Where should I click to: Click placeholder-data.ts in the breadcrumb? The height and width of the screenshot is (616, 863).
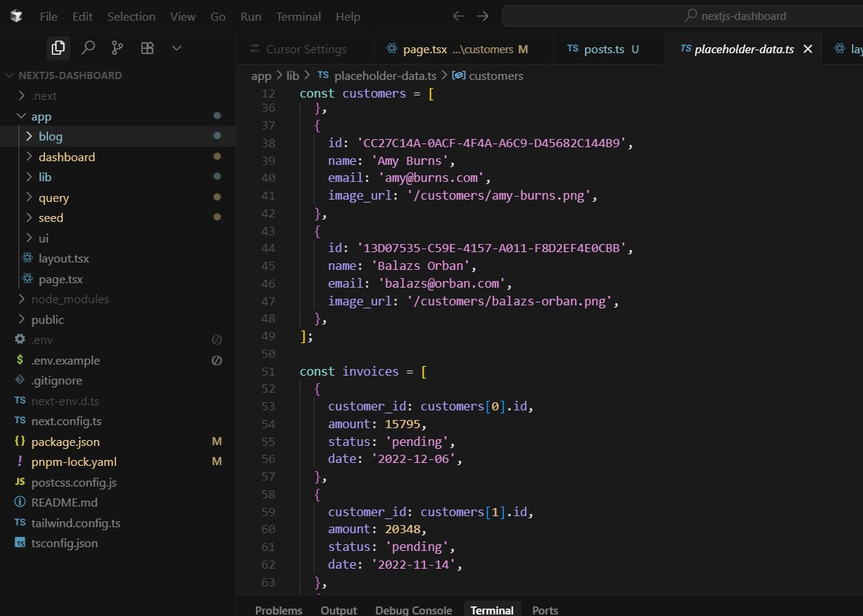pos(385,76)
